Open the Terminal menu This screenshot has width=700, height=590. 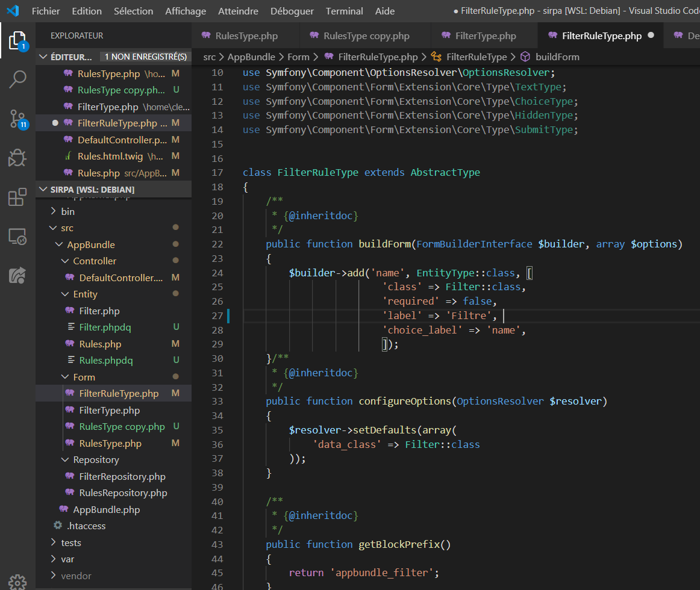pyautogui.click(x=344, y=11)
